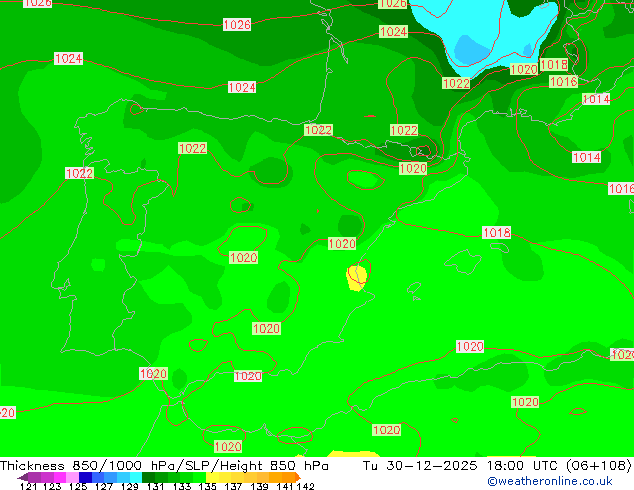Click legend value 133
The height and width of the screenshot is (490, 634).
(x=182, y=486)
